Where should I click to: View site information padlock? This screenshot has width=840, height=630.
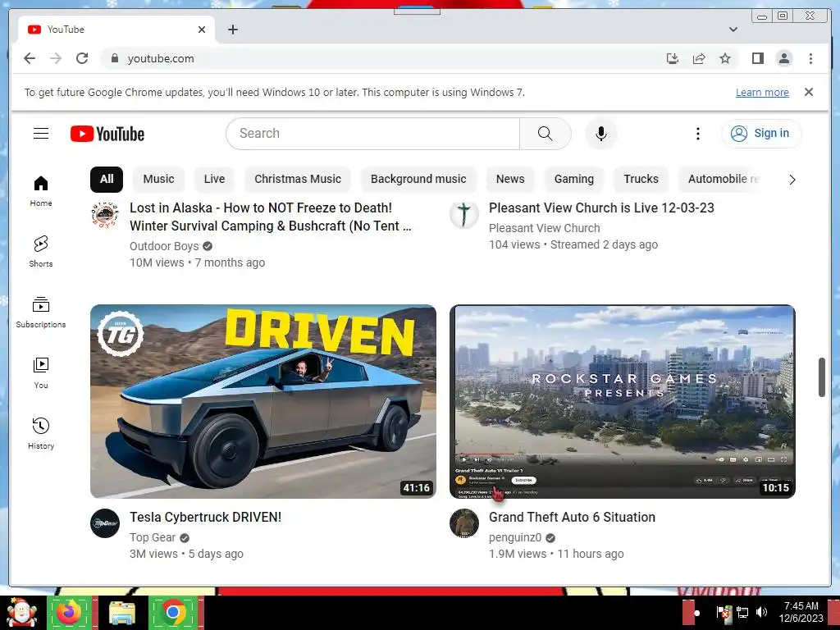pos(114,58)
